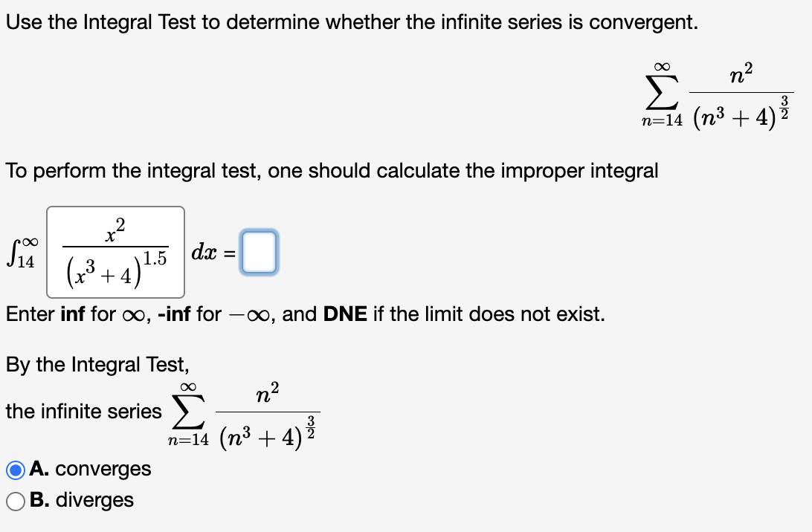This screenshot has height=532, width=812.
Task: Select radio button B. diverges
Action: [x=14, y=500]
